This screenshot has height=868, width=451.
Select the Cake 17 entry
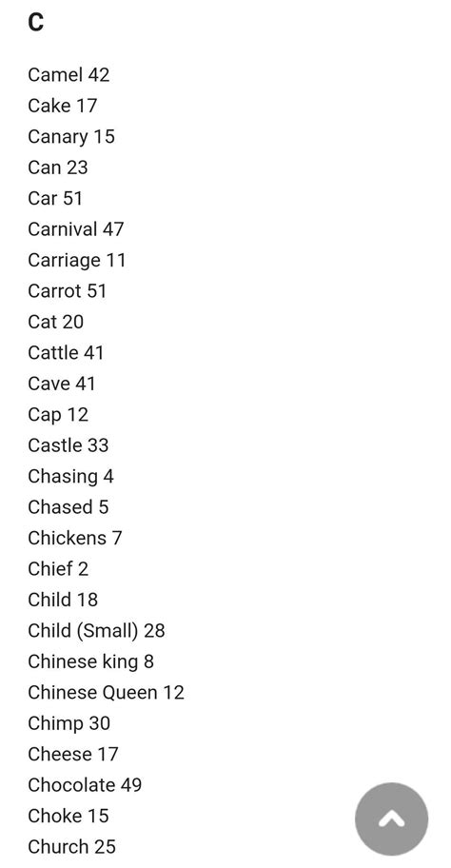click(x=62, y=106)
